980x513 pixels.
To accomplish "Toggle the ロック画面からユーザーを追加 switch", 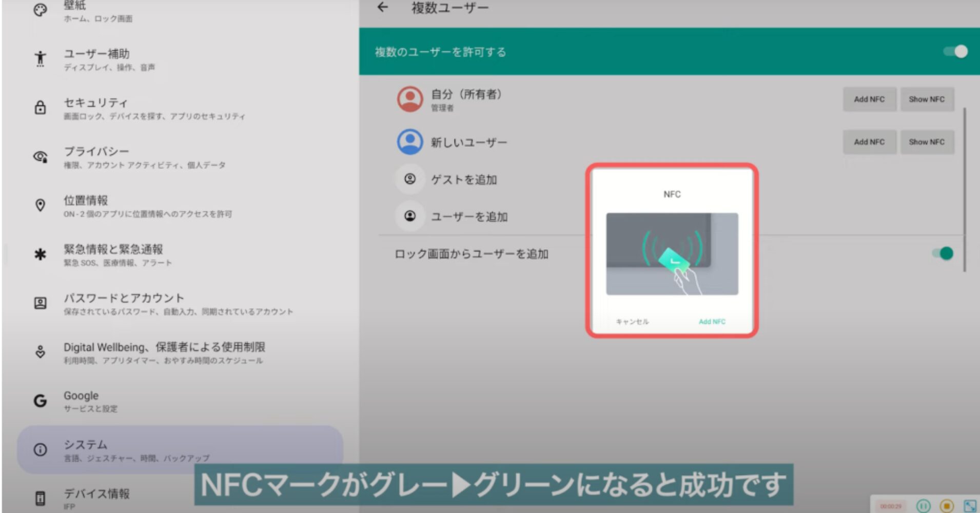I will 944,253.
